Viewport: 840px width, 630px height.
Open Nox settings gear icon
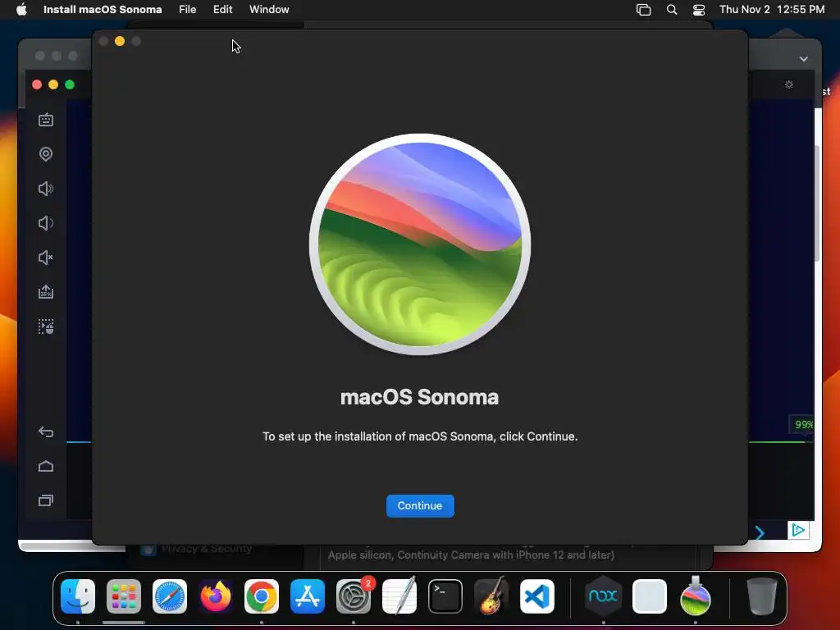tap(789, 84)
